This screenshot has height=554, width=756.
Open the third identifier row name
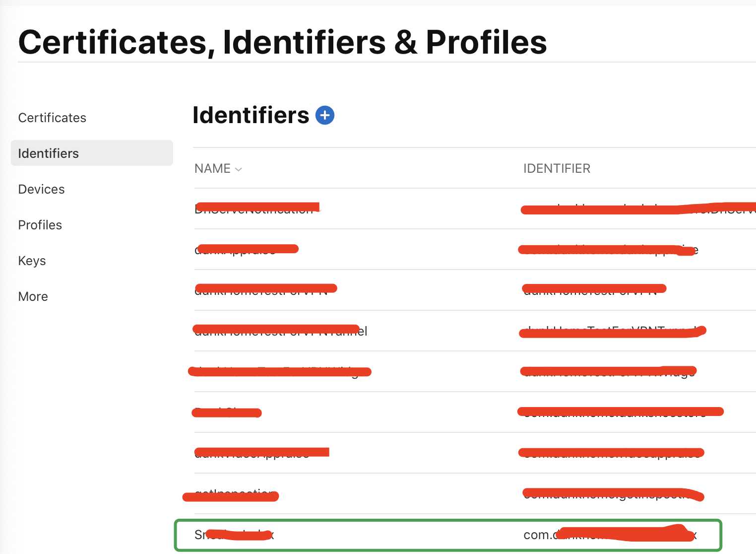265,290
